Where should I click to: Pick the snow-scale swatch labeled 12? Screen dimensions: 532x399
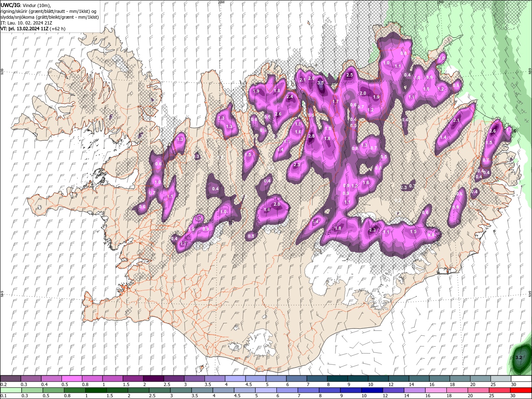point(398,379)
